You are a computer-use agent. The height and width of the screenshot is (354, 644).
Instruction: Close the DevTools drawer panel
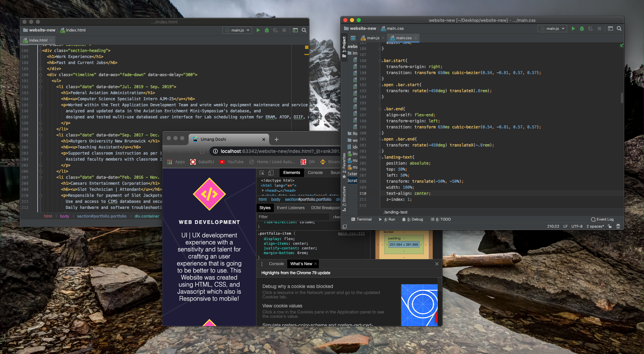[x=437, y=264]
